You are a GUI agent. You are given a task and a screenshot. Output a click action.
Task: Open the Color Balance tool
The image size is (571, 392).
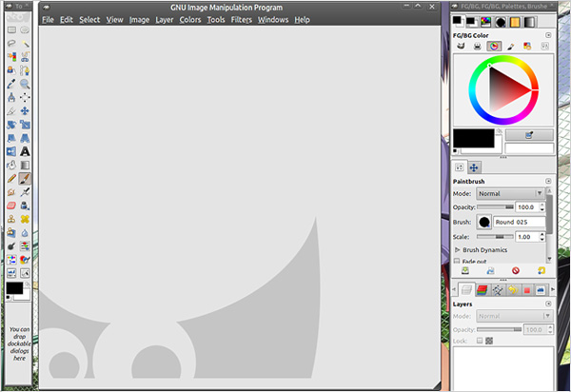coord(25,246)
